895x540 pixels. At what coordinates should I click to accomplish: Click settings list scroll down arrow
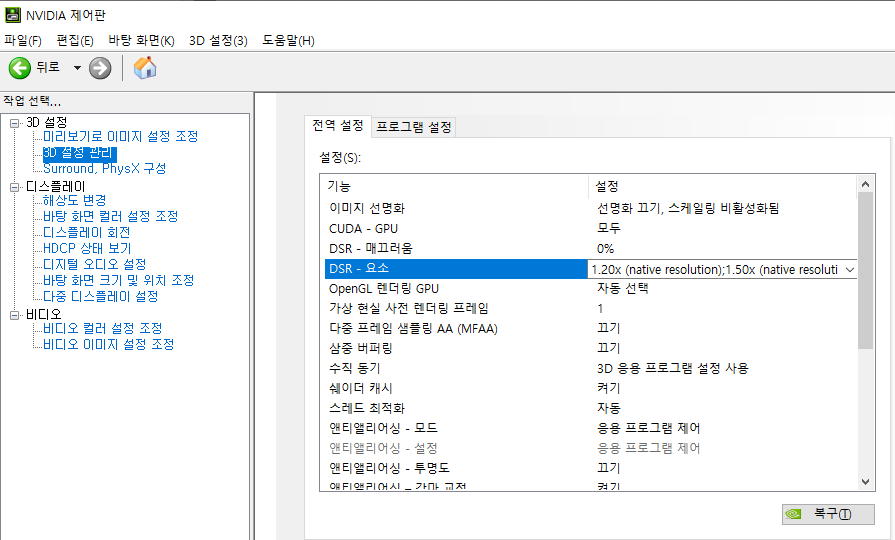pos(865,482)
